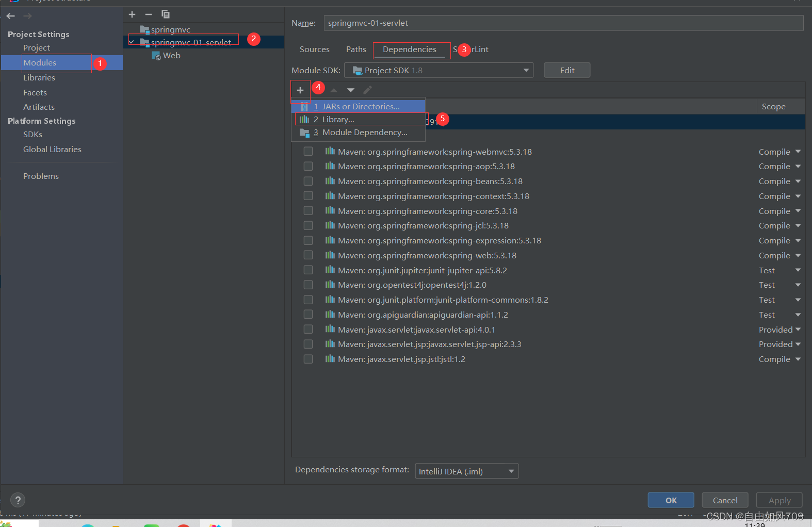Open Dependencies storage format dropdown

click(x=466, y=471)
